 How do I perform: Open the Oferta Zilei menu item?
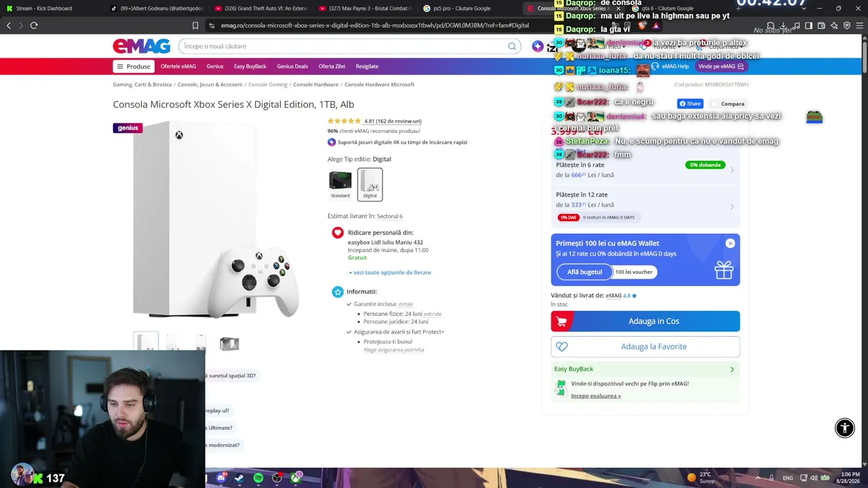[332, 66]
